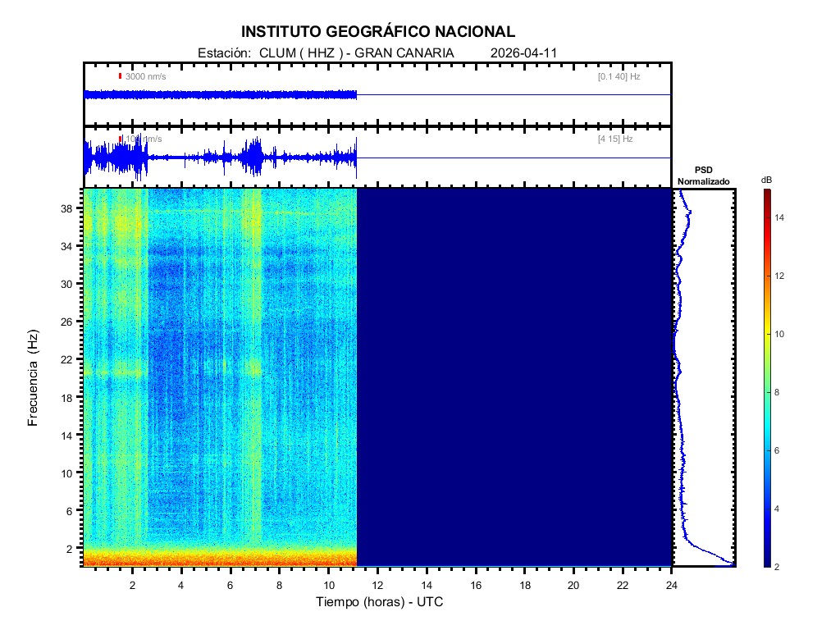The height and width of the screenshot is (630, 840).
Task: Click the dark blue no-data spectrogram area
Action: pos(514,377)
